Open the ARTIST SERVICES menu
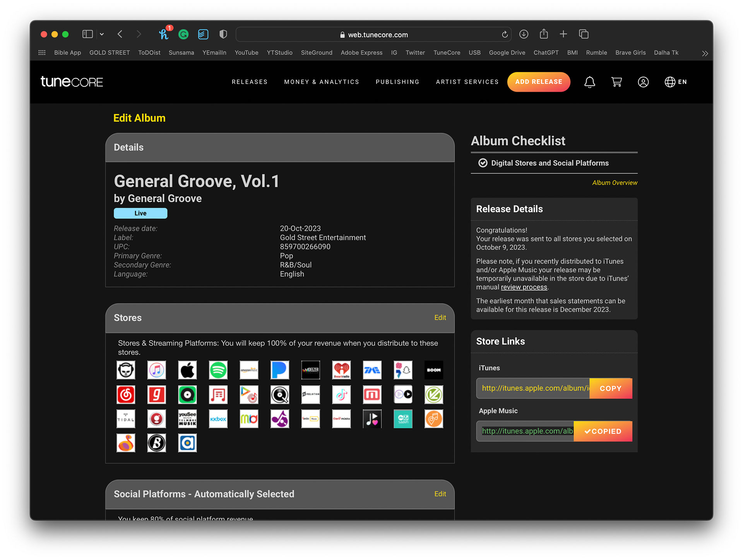Viewport: 743px width, 560px height. 467,82
